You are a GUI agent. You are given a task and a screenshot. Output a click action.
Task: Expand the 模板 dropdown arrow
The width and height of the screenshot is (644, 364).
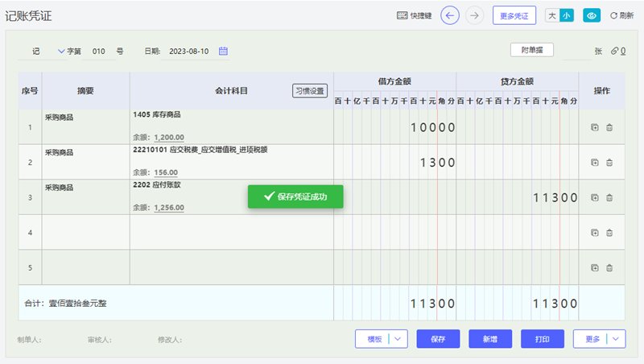398,339
